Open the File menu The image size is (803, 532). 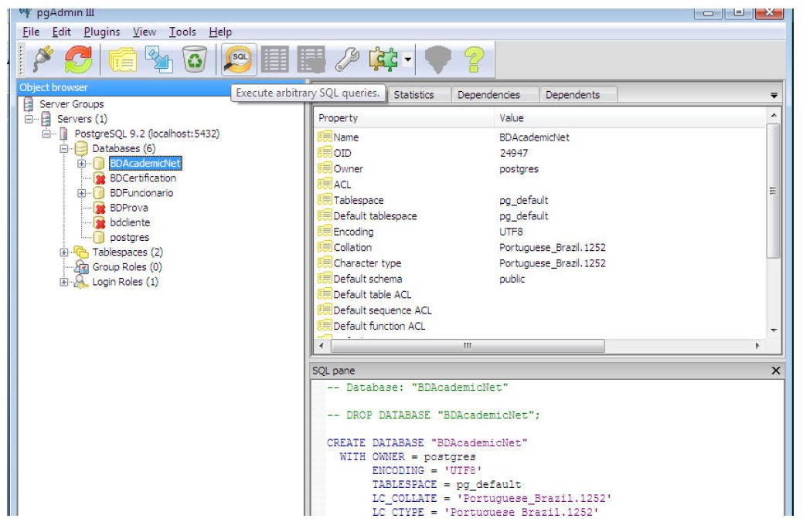[31, 32]
